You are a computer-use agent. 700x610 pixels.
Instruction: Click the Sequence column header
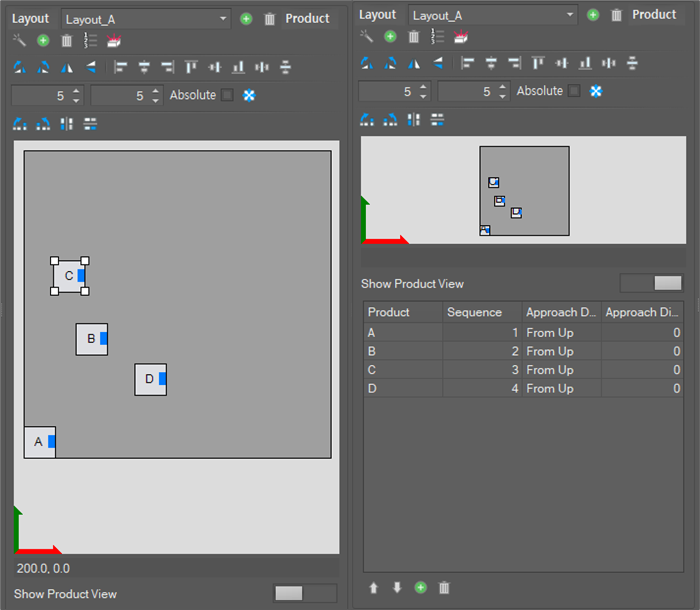click(x=481, y=312)
